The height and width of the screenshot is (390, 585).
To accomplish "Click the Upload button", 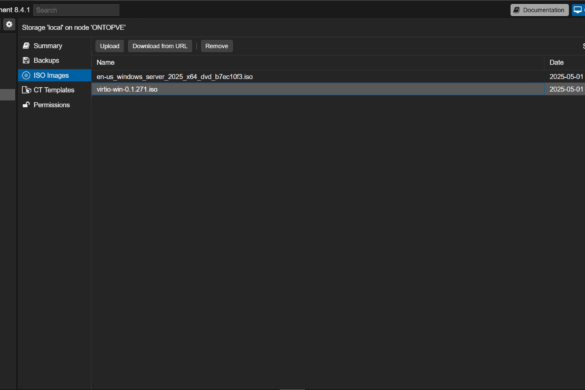I will coord(110,46).
